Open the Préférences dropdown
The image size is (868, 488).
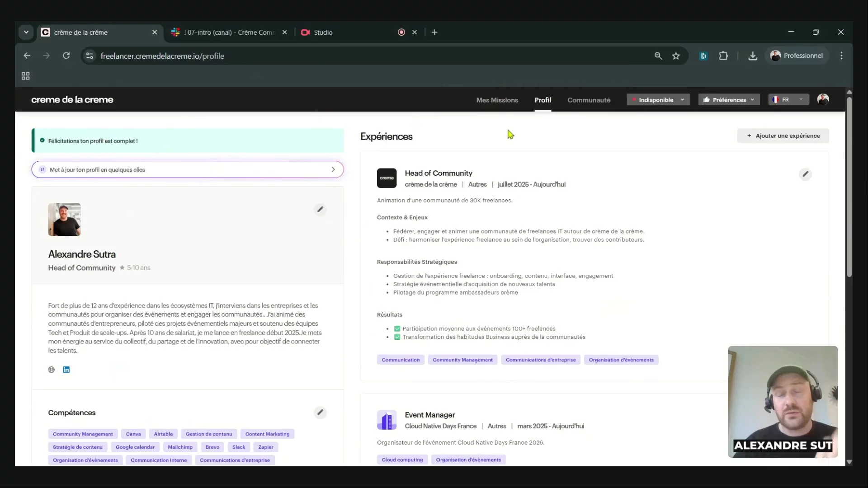[729, 99]
